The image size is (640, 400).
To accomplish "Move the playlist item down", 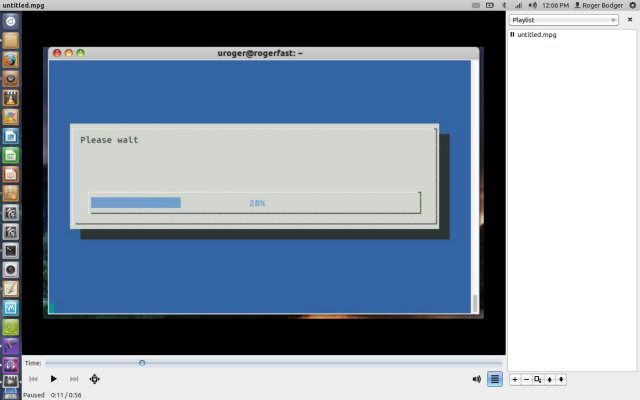I will pyautogui.click(x=561, y=380).
